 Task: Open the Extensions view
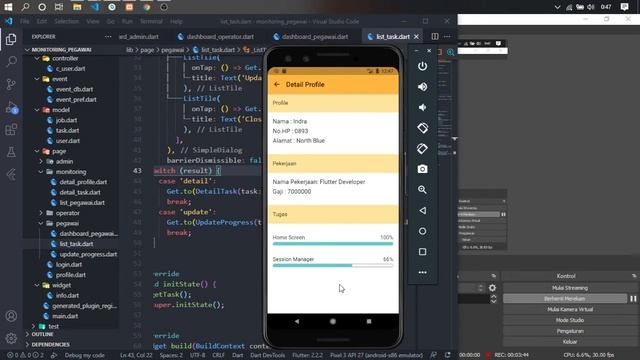coord(11,130)
